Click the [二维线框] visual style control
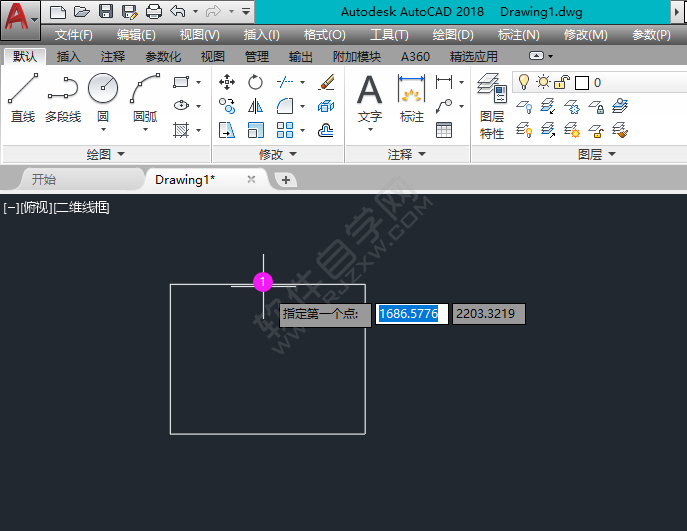Viewport: 687px width, 531px height. pos(81,208)
